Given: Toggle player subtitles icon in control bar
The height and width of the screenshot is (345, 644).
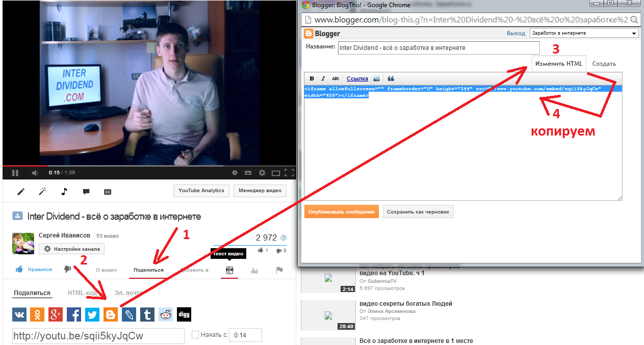Looking at the screenshot, I should coord(248,173).
